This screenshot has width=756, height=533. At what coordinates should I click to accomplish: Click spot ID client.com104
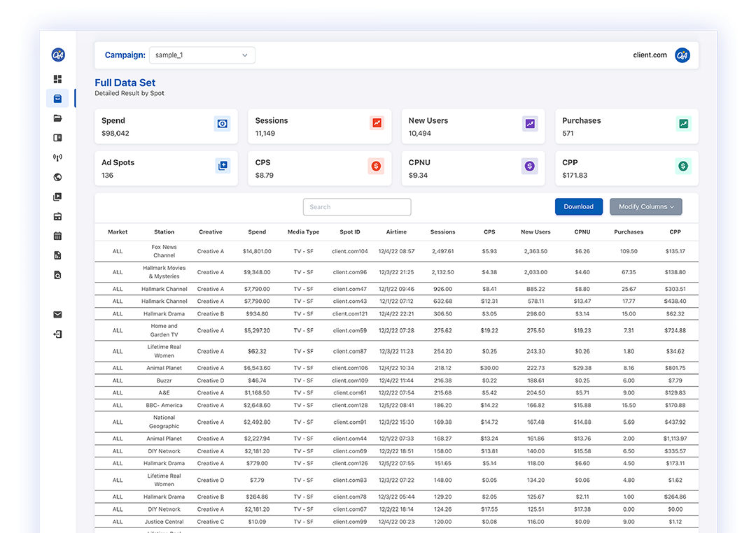pos(350,251)
